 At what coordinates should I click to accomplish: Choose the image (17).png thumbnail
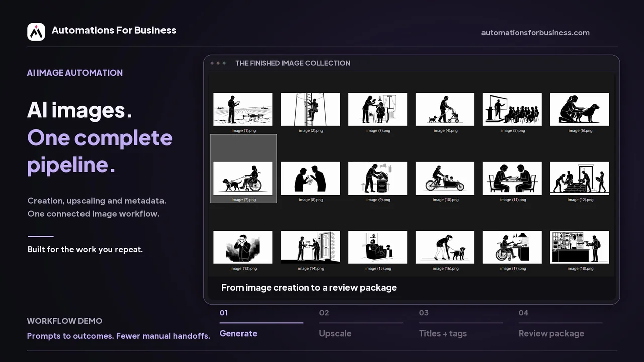(x=513, y=247)
